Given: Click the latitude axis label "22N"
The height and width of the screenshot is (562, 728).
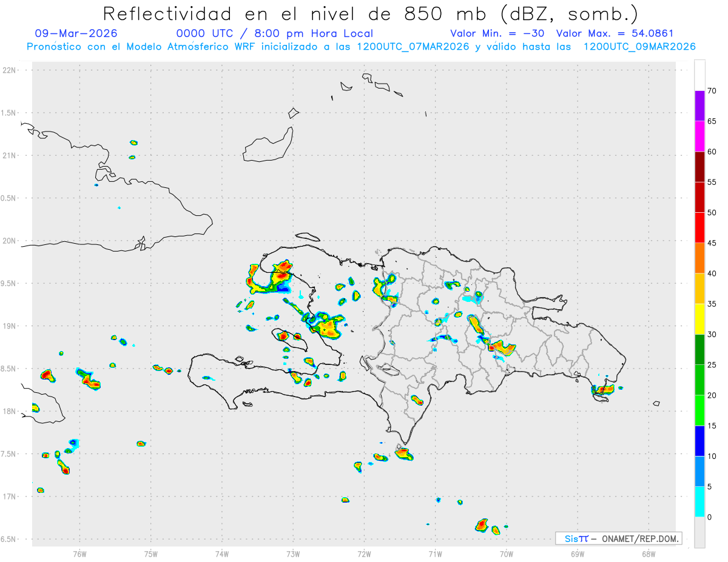Looking at the screenshot, I should [x=9, y=70].
